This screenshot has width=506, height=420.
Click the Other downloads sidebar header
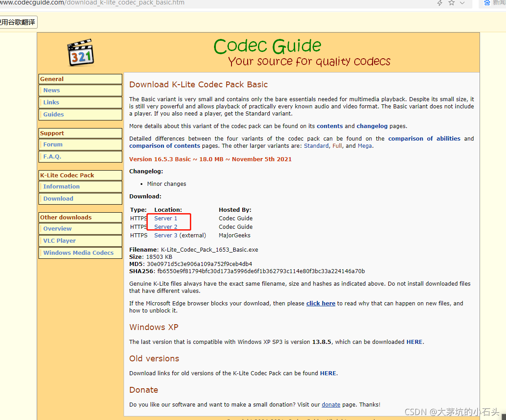[80, 218]
